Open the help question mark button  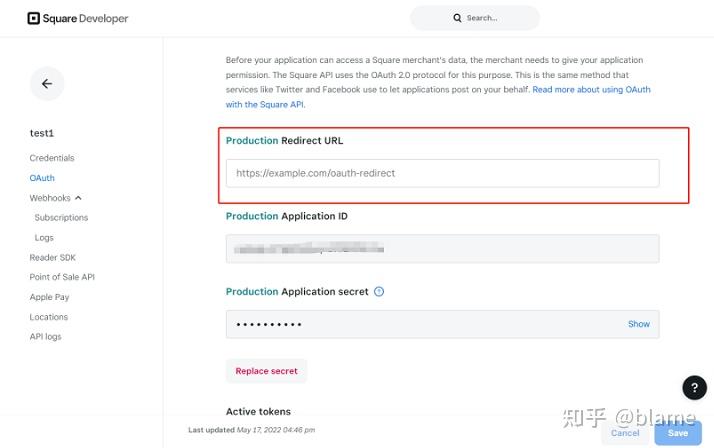[694, 388]
